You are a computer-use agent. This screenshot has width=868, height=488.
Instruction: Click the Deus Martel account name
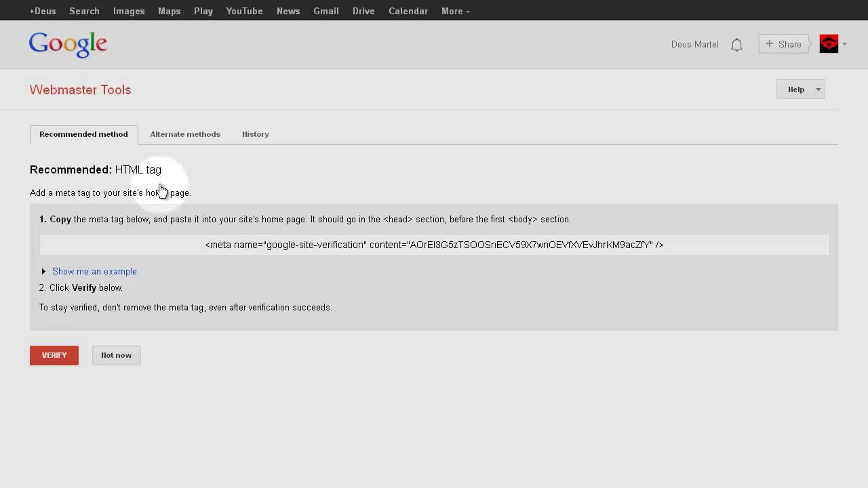(694, 44)
